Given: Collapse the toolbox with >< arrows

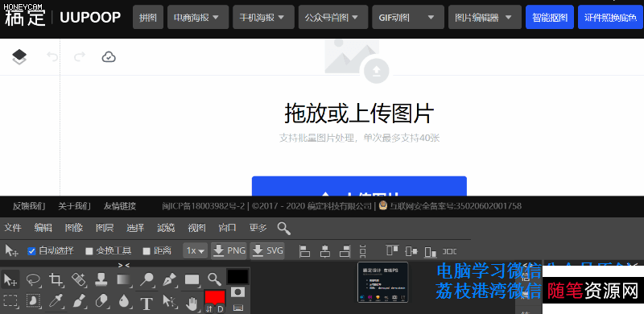Looking at the screenshot, I should pos(124,265).
